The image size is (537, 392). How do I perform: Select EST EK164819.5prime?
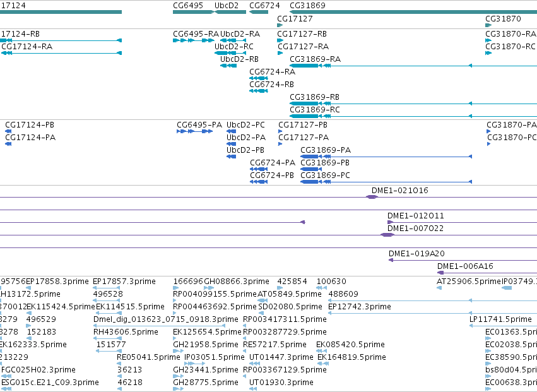point(351,357)
